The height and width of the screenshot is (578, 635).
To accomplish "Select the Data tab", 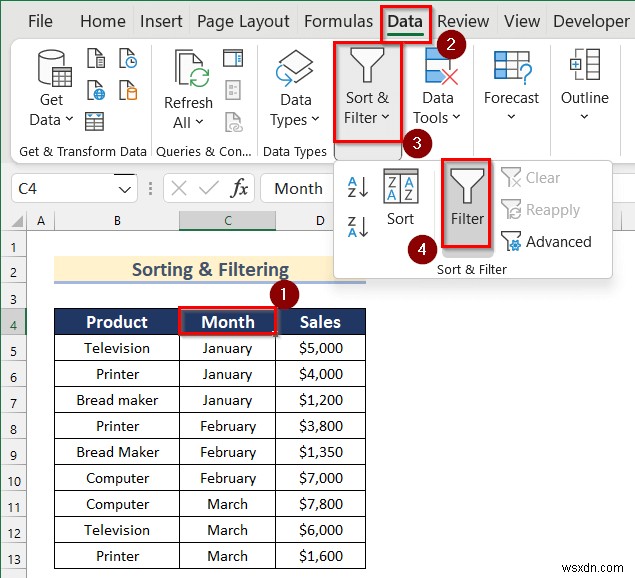I will point(405,22).
